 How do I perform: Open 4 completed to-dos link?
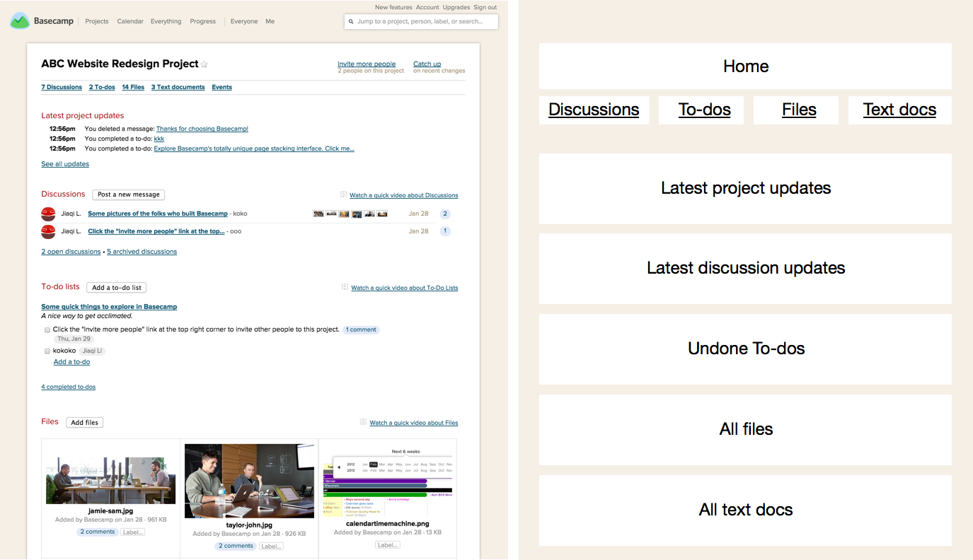coord(69,387)
